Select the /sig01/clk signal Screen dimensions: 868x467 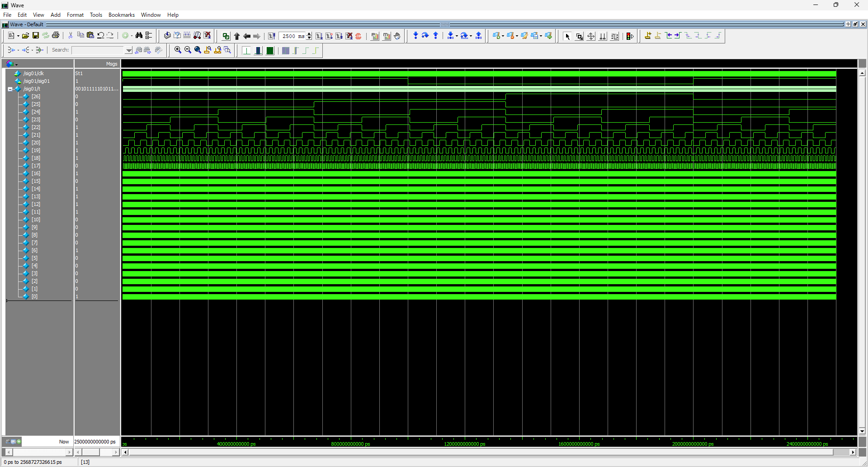[34, 73]
